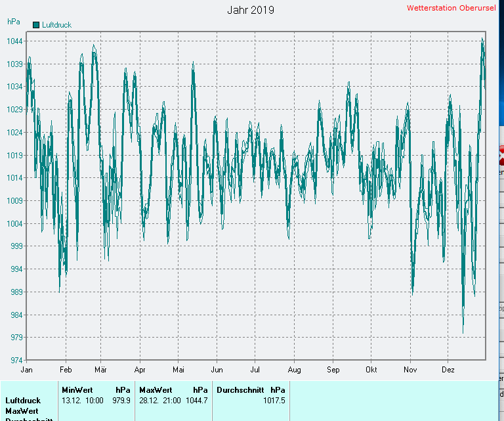The width and height of the screenshot is (504, 421).
Task: Click the 979 y-axis value
Action: pos(16,338)
